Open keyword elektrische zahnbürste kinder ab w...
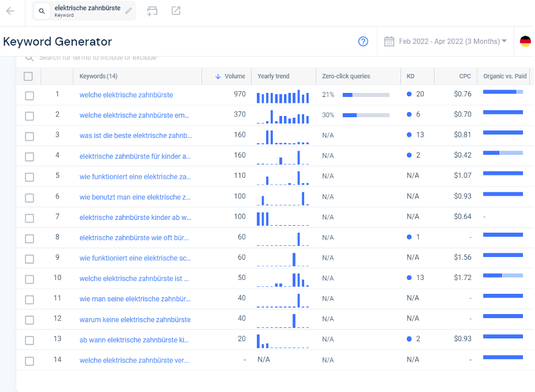The height and width of the screenshot is (392, 535). click(x=136, y=218)
